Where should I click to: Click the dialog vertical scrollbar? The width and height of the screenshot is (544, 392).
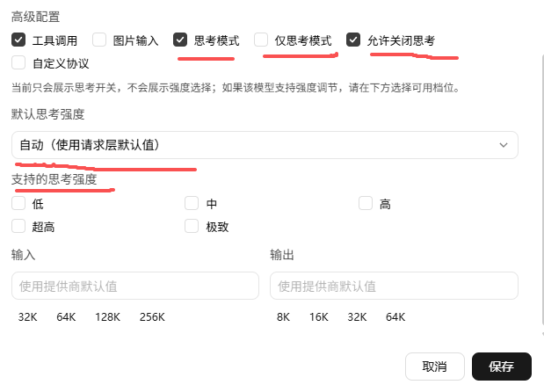pos(542,189)
